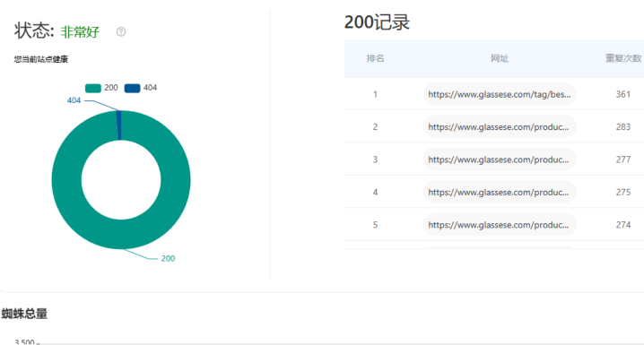Click the repeat count 274
Viewport: 644px width, 345px height.
click(623, 225)
